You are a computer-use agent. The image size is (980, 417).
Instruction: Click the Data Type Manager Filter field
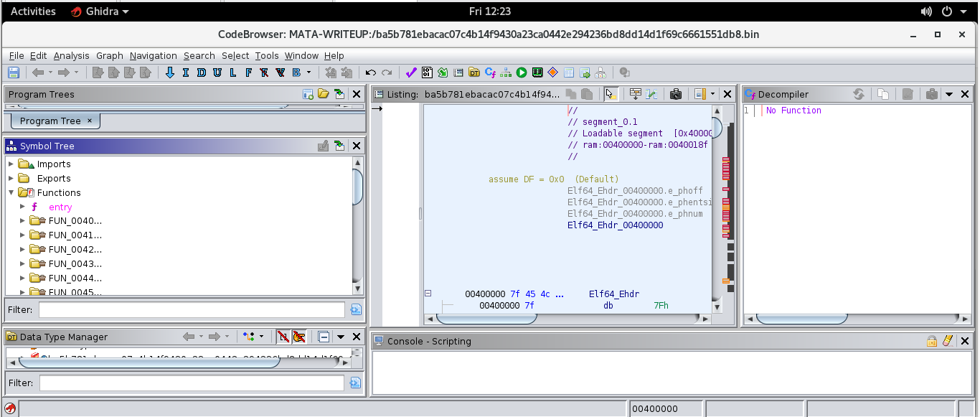point(192,383)
